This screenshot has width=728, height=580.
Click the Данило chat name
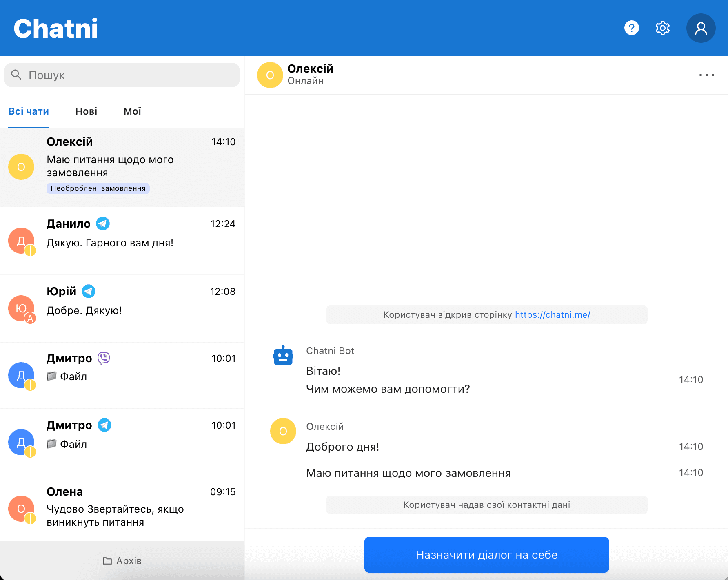tap(69, 224)
